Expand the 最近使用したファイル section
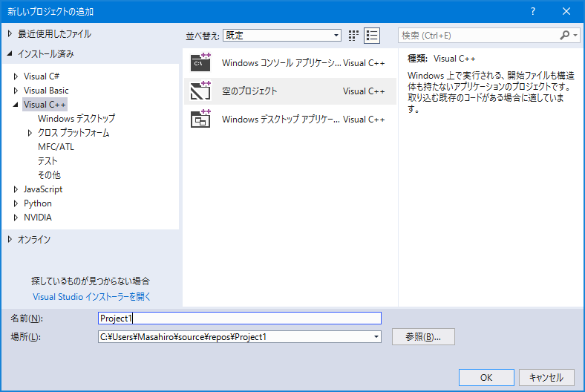Viewport: 585px width, 392px height. click(10, 34)
